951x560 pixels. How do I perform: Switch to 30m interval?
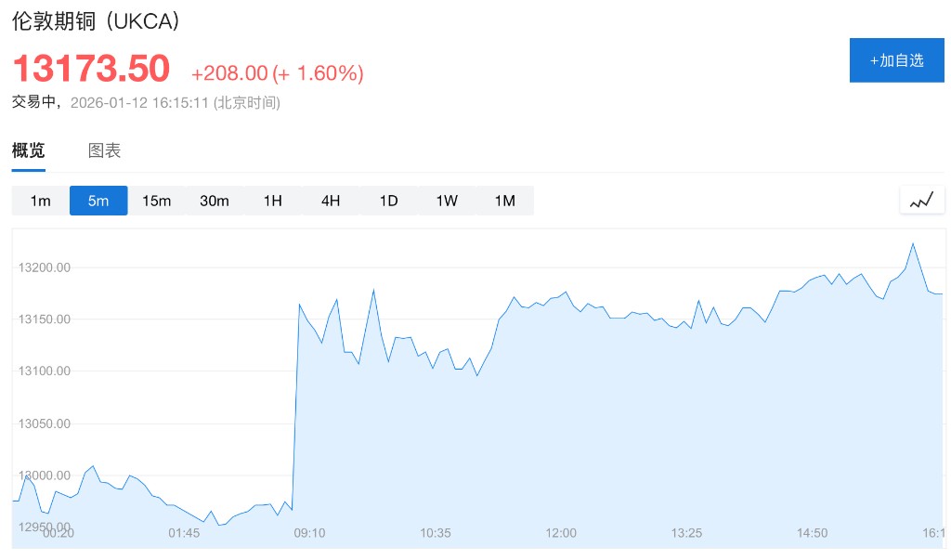click(215, 201)
